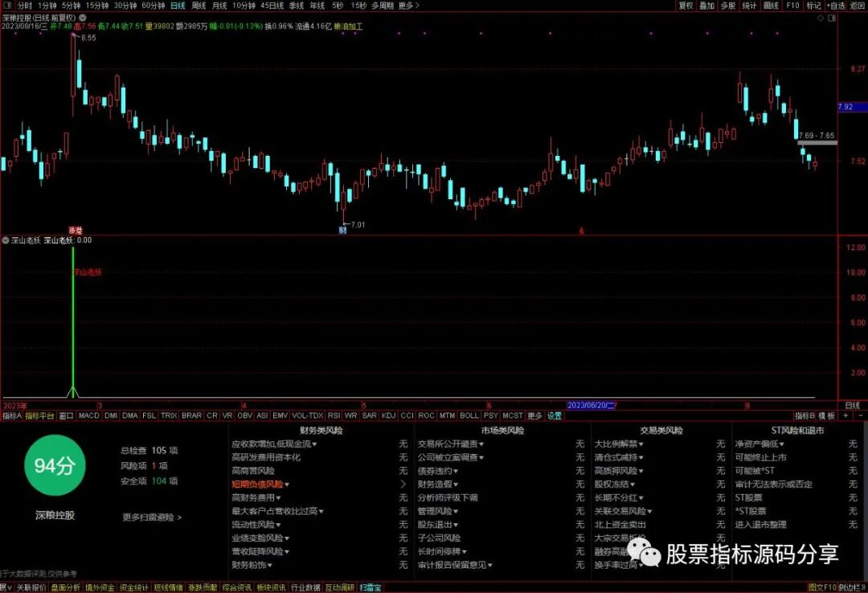
Task: Expand 应收款增加,低现金流 risk details
Action: (x=274, y=444)
